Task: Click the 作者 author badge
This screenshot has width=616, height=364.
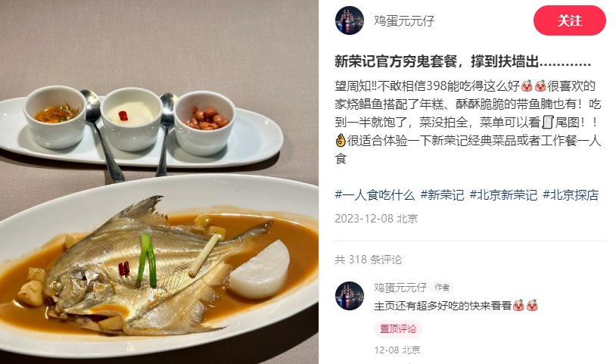Action: [442, 288]
